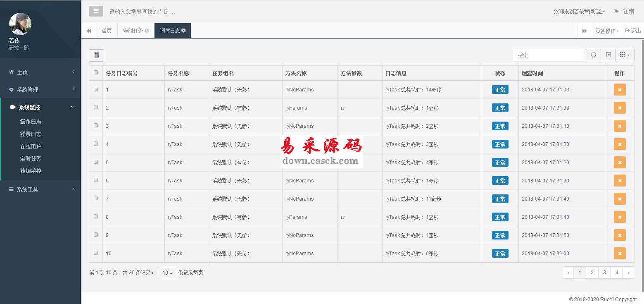Image resolution: width=644 pixels, height=304 pixels.
Task: Click the refresh icon beside search box
Action: point(593,55)
